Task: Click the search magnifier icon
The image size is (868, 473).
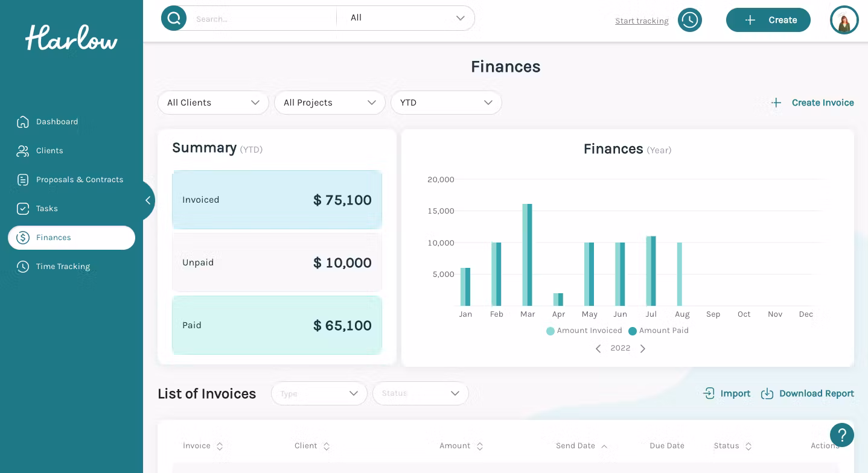Action: pyautogui.click(x=174, y=19)
